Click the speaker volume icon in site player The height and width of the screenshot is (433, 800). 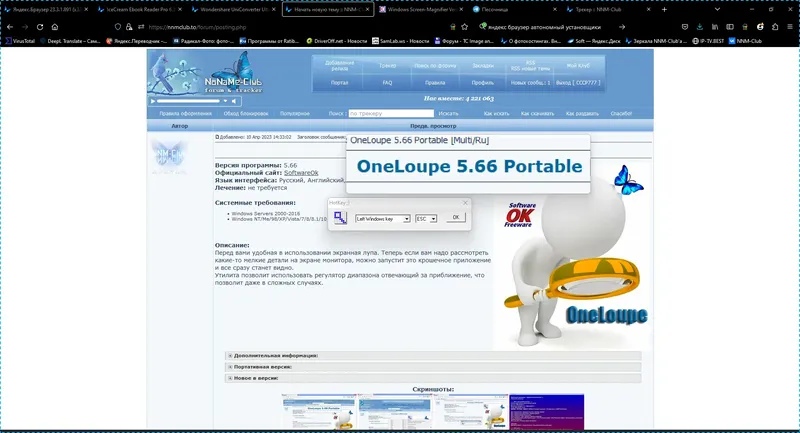pos(234,101)
